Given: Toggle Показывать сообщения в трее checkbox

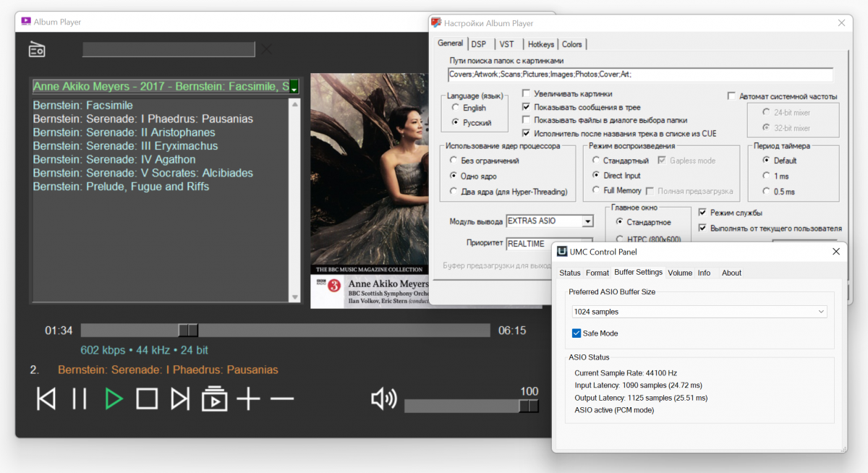Looking at the screenshot, I should click(x=527, y=107).
